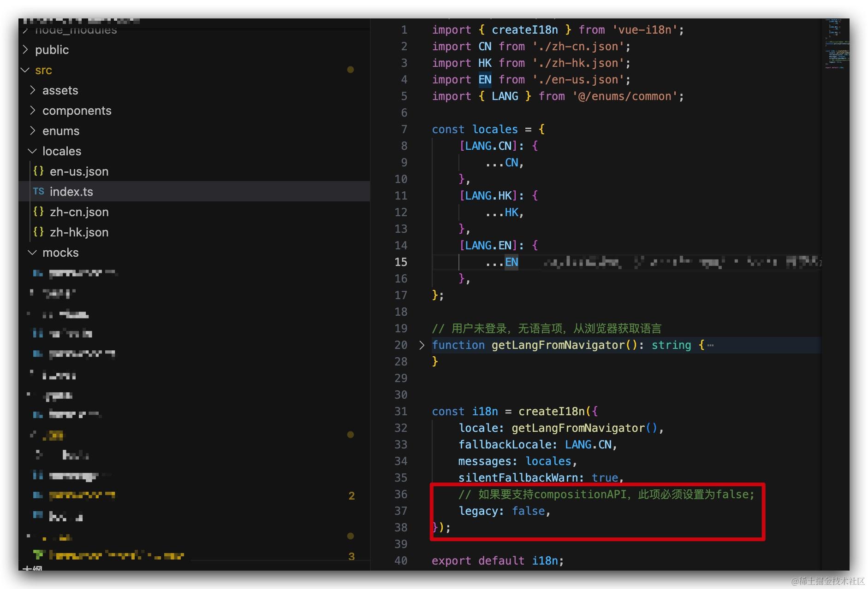Image resolution: width=868 pixels, height=589 pixels.
Task: Click 'fallbackLocale' property
Action: point(505,444)
